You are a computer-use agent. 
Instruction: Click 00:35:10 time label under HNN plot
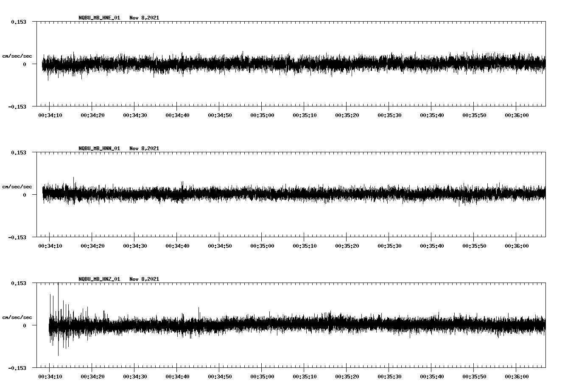click(305, 246)
